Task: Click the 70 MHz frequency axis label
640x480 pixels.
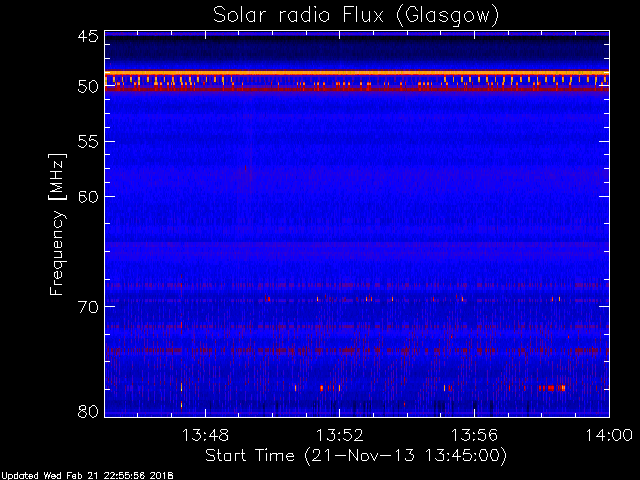Action: [x=88, y=307]
